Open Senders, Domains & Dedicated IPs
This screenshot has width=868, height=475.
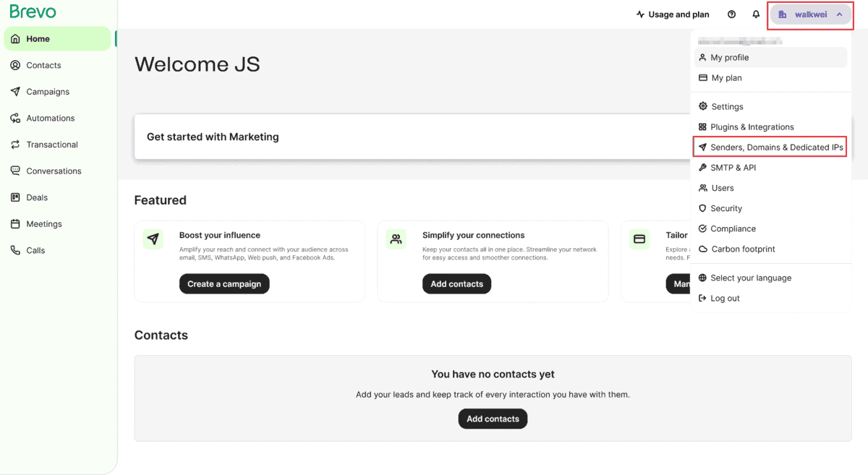776,147
